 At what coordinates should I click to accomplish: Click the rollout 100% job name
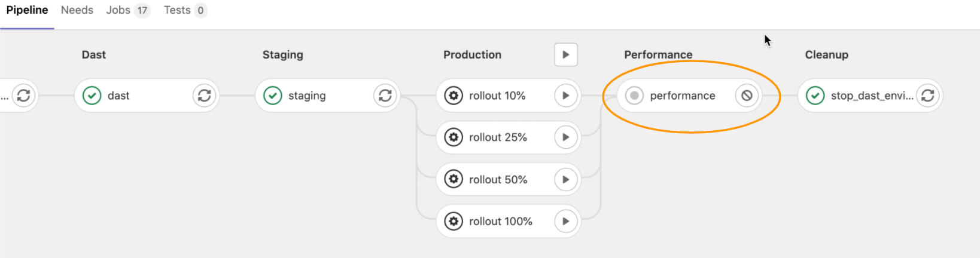pos(500,222)
